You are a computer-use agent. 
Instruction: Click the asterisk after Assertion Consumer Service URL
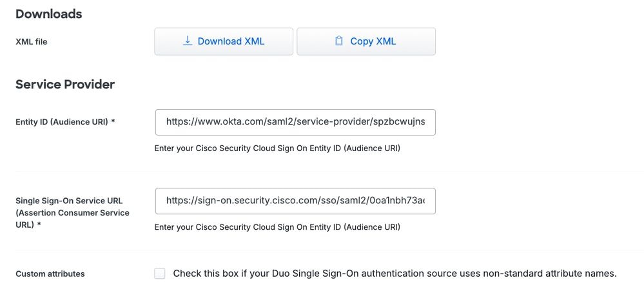(39, 225)
